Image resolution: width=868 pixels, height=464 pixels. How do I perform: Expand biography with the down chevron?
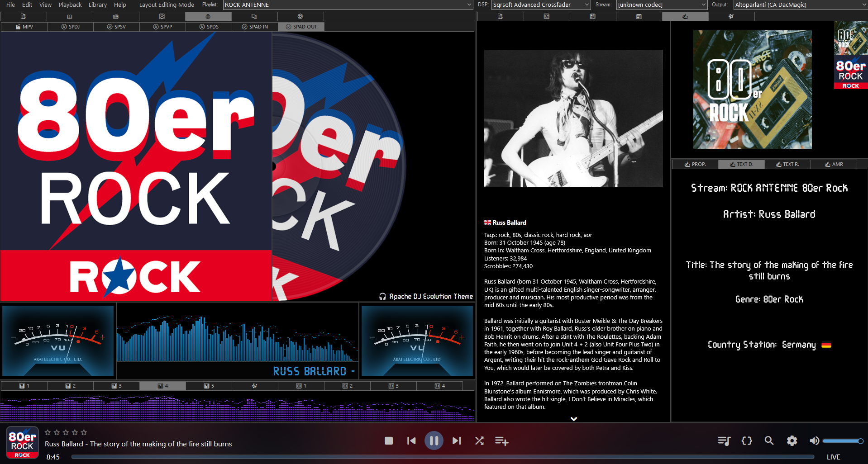(x=574, y=419)
